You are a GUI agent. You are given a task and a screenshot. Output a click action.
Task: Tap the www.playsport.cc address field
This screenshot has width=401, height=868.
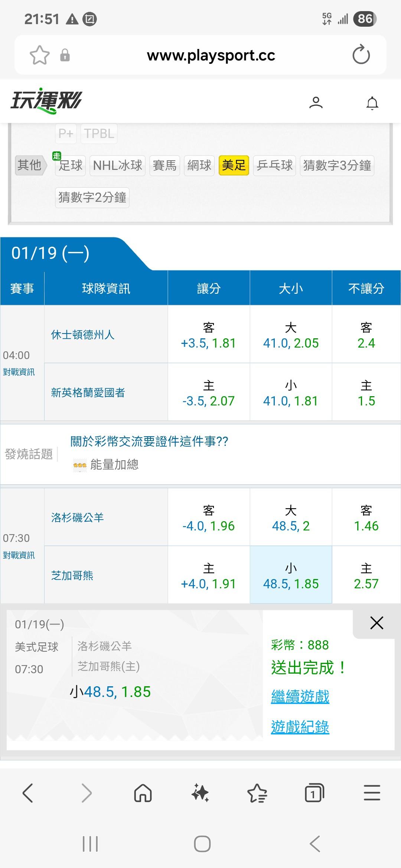pos(211,55)
